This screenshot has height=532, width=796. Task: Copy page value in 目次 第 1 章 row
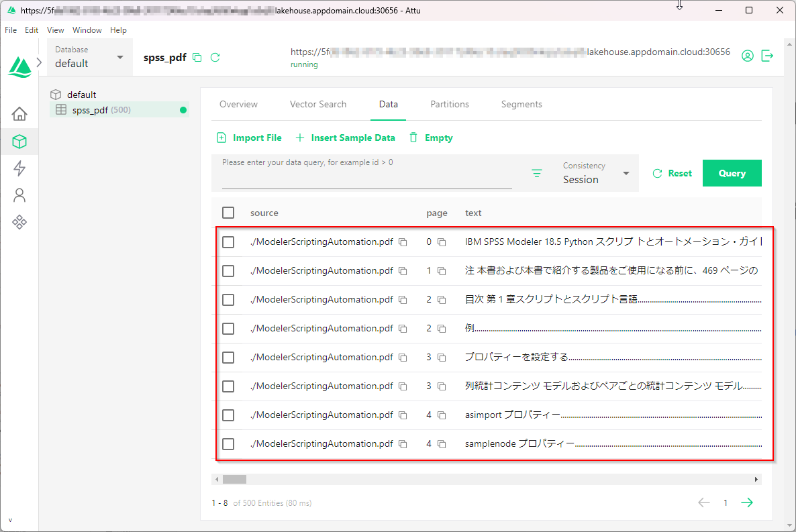coord(442,300)
